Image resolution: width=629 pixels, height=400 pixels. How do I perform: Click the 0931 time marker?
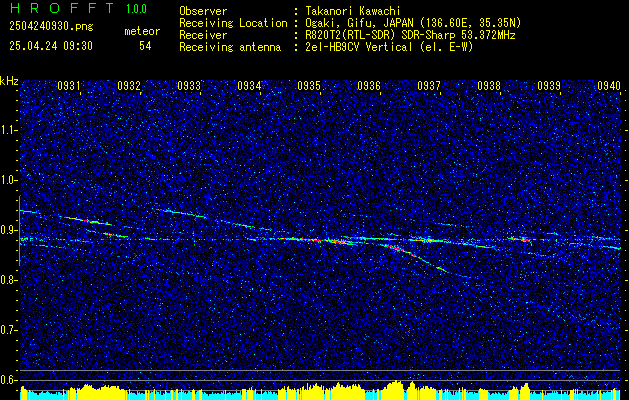point(69,86)
